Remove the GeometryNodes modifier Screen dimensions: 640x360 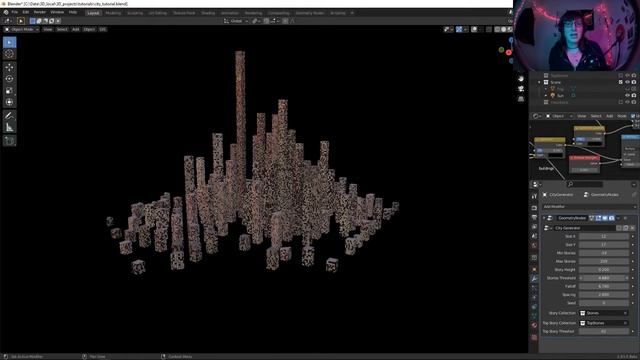click(x=626, y=218)
